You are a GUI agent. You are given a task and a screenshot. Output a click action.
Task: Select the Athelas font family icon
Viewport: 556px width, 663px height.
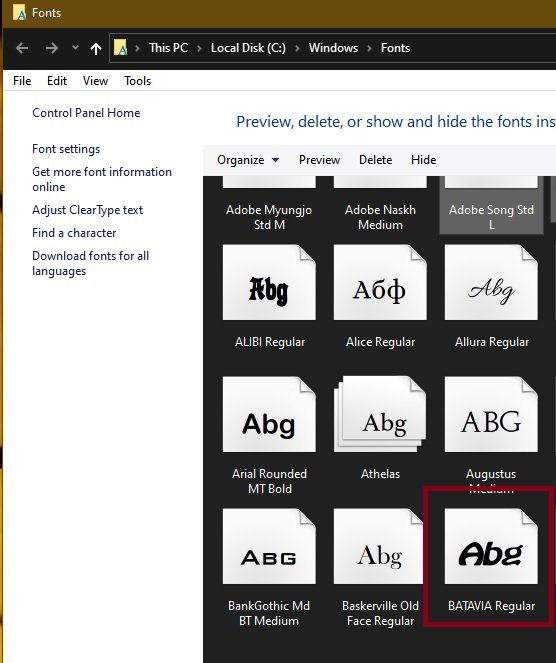380,414
